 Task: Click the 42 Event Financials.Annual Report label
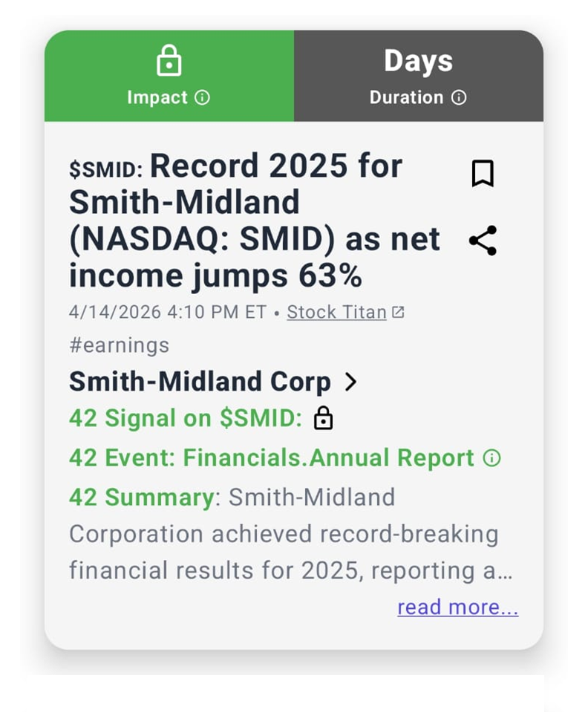click(x=271, y=458)
